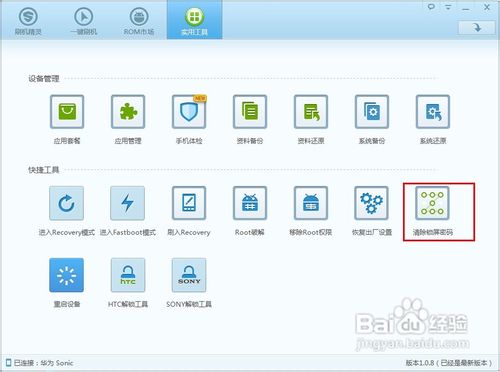Viewport: 500px width, 372px height.
Task: Open 资料还原 data restore icon
Action: [311, 112]
